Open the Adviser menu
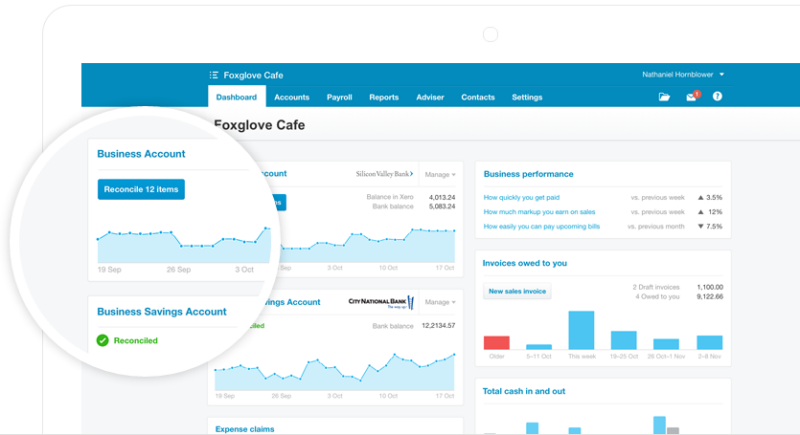Image resolution: width=800 pixels, height=435 pixels. [430, 97]
